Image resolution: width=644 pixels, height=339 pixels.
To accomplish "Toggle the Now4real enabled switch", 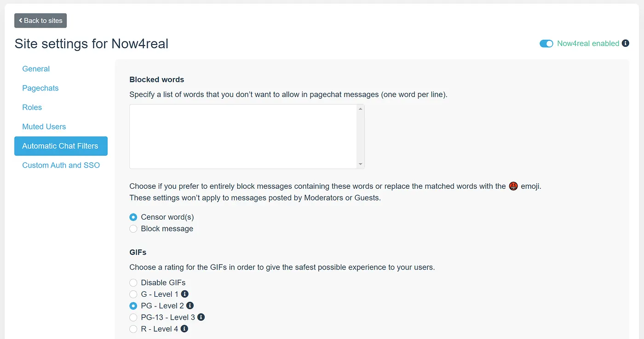I will (x=546, y=44).
